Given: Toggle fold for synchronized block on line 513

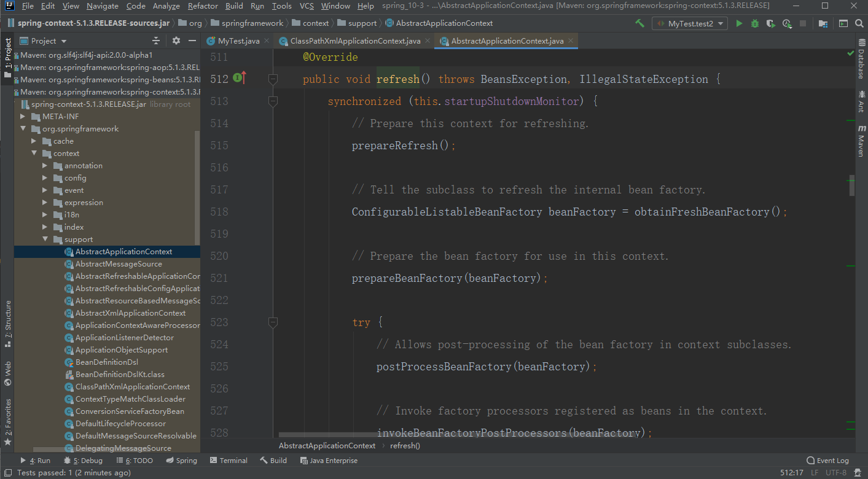Looking at the screenshot, I should [x=273, y=101].
